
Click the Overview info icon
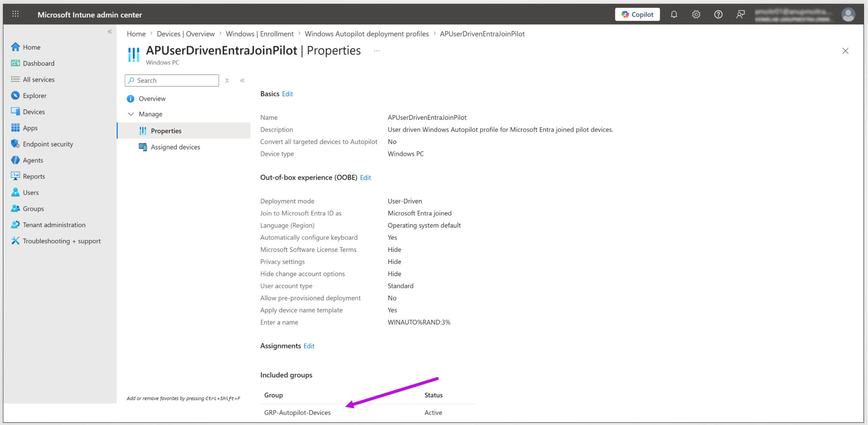pyautogui.click(x=131, y=99)
